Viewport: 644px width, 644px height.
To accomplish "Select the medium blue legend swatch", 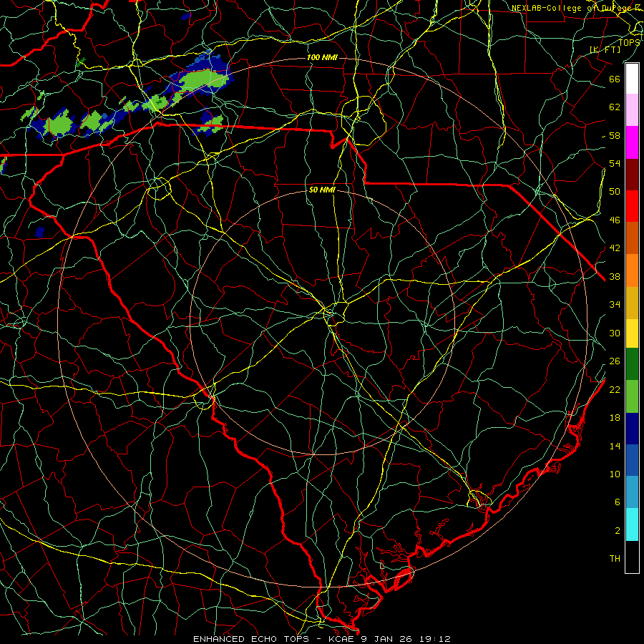I will pos(632,460).
